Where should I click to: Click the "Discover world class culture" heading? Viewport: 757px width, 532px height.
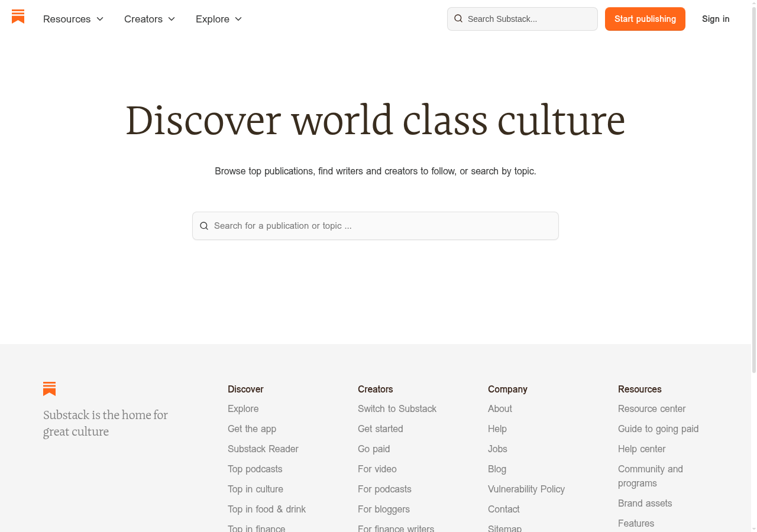(376, 120)
